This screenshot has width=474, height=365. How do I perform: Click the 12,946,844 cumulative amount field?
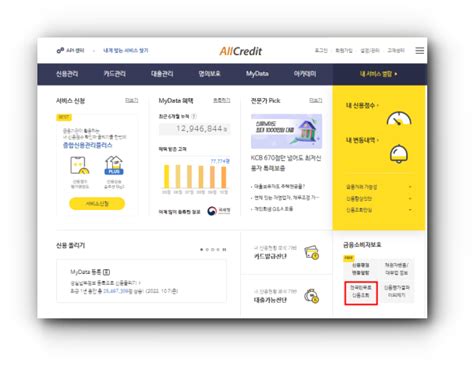pyautogui.click(x=194, y=129)
